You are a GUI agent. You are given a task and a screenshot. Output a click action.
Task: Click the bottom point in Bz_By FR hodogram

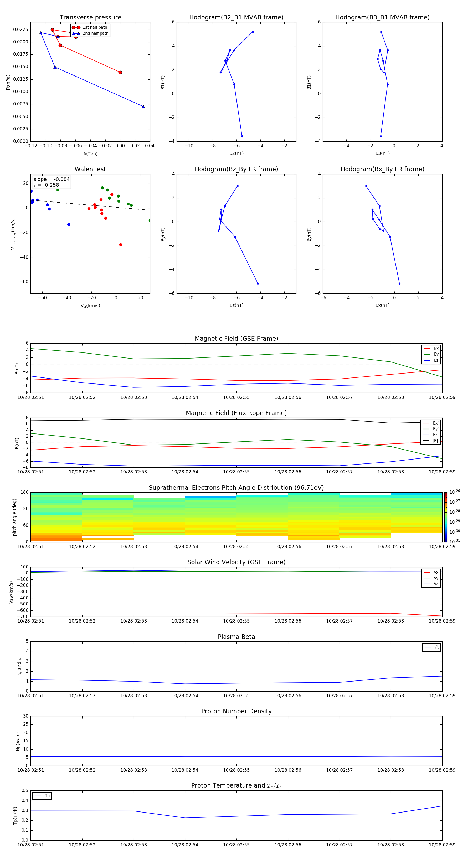click(258, 284)
